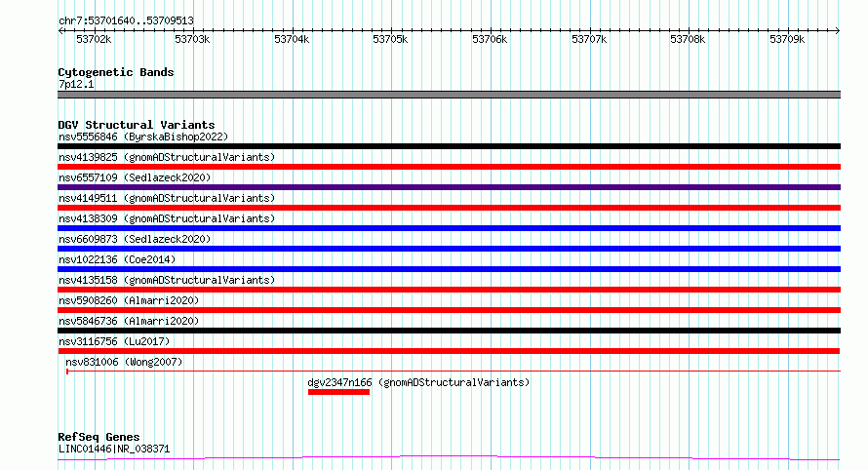Click the 53705k ruler tick label
868x470 pixels.
[390, 40]
